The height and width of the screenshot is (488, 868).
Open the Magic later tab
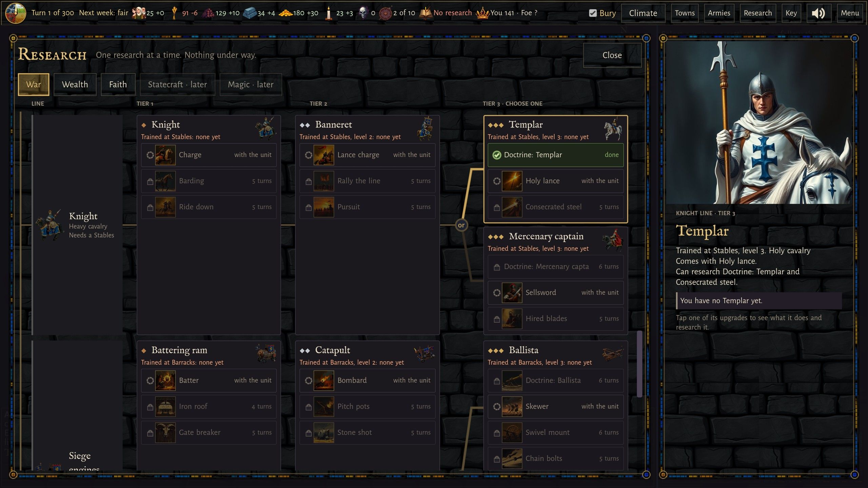point(250,84)
